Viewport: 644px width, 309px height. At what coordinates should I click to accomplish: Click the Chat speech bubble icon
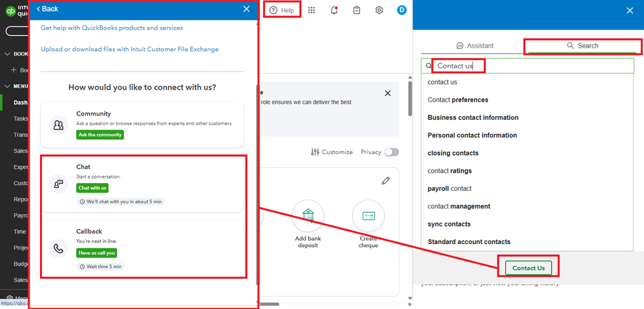click(x=58, y=183)
